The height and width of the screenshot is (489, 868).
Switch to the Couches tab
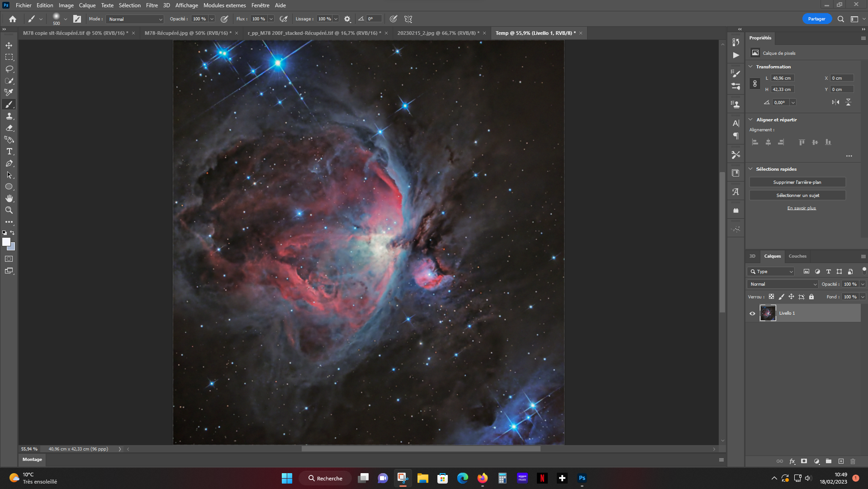pos(797,256)
